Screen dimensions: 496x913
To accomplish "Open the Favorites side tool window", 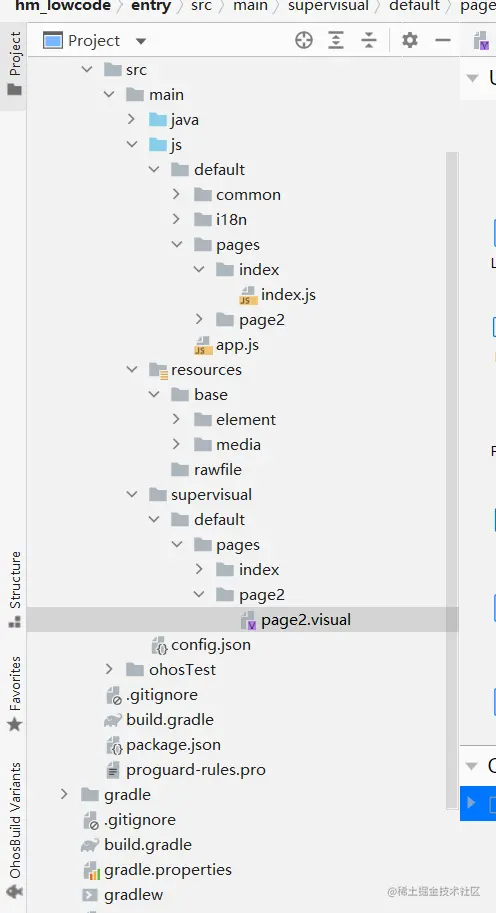I will [15, 693].
